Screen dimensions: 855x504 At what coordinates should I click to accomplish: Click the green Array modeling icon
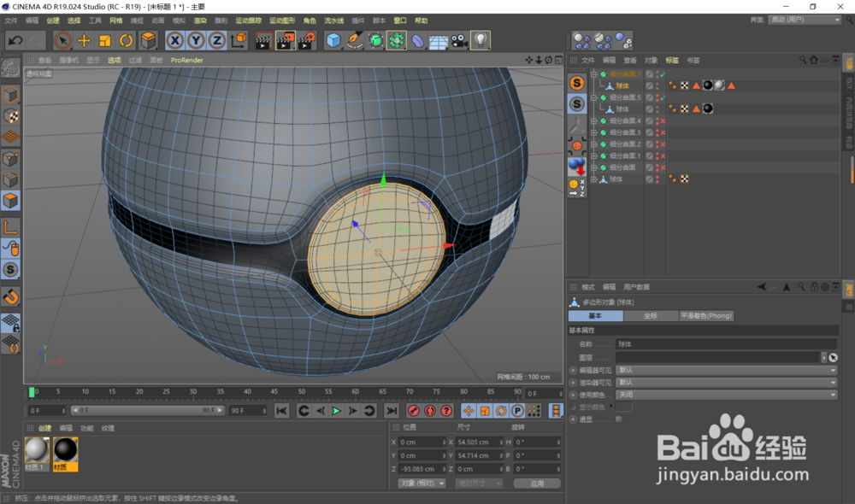tap(397, 40)
